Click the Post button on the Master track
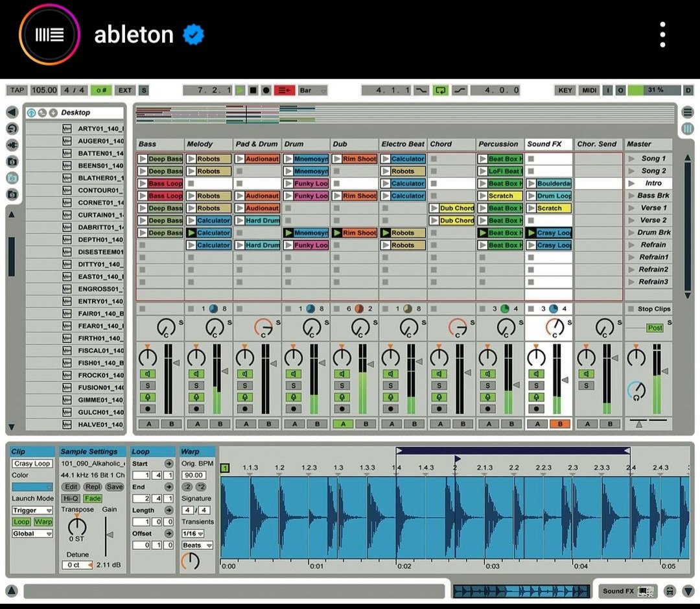This screenshot has height=609, width=700. pyautogui.click(x=655, y=328)
